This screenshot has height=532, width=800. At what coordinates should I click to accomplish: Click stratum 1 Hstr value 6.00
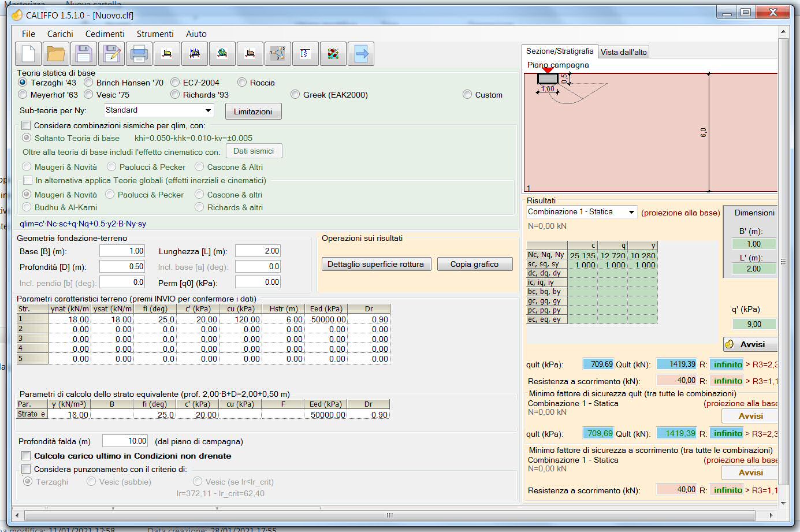point(284,319)
